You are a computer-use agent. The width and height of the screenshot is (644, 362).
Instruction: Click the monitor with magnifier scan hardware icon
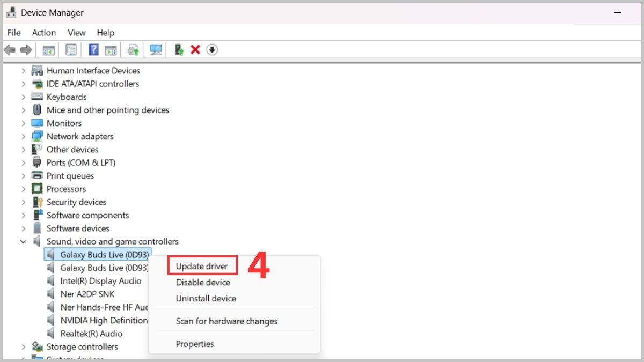(x=156, y=50)
